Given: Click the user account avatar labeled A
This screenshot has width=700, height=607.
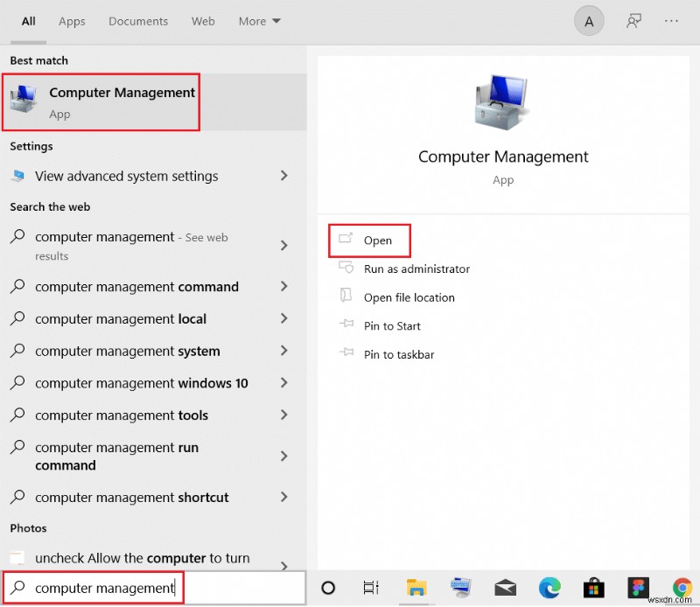Looking at the screenshot, I should point(589,20).
